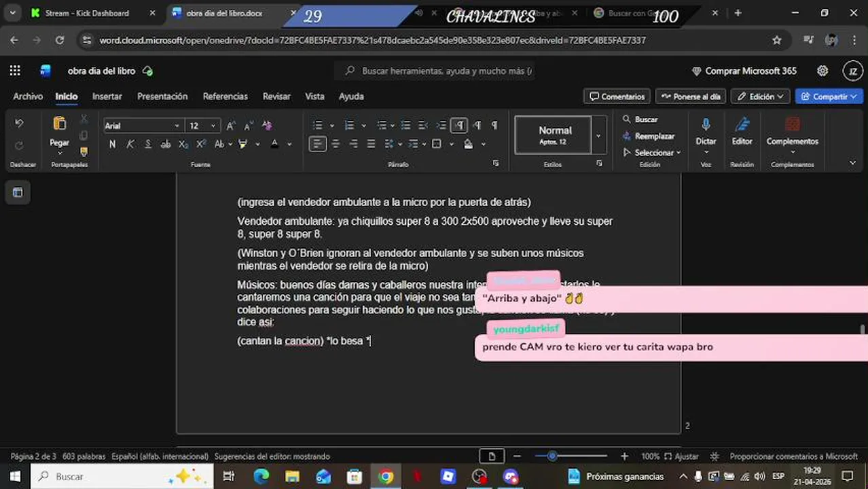Undo the last action

(19, 123)
